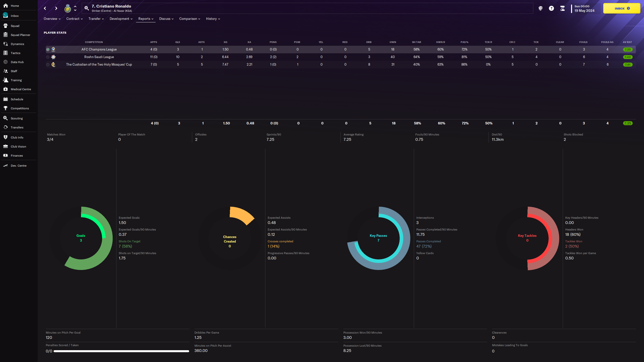Click the yellow INBOX continue button
Viewport: 644px width, 362px height.
pos(622,8)
